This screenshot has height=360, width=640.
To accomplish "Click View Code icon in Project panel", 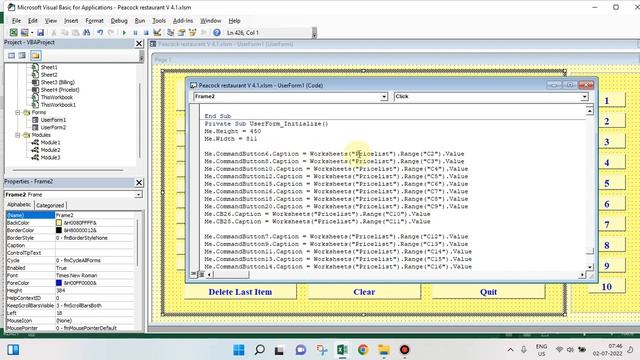I will (x=11, y=56).
